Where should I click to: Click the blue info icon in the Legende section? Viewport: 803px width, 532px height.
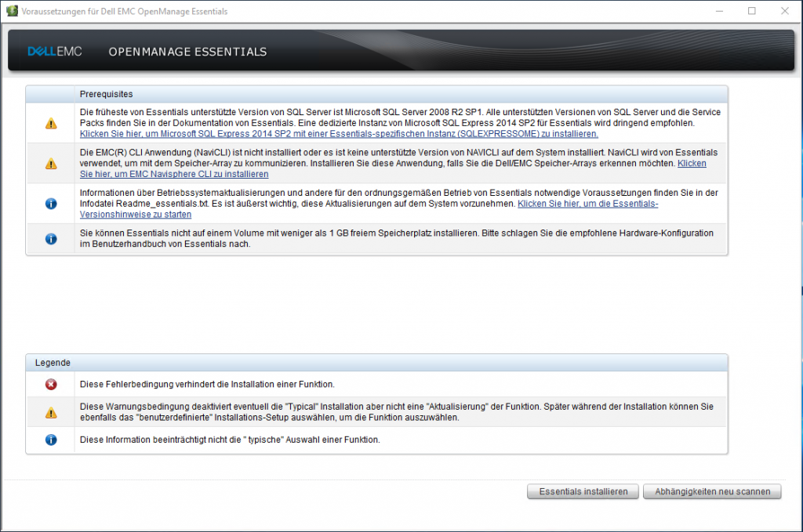coord(49,440)
